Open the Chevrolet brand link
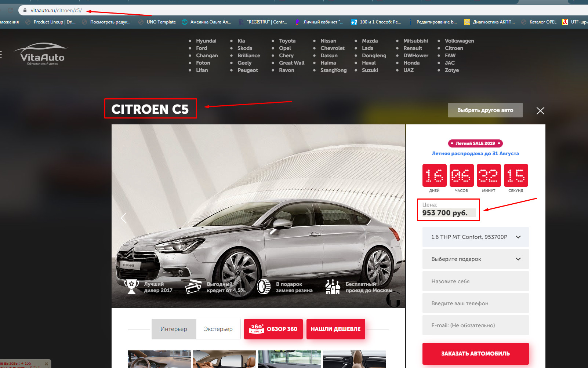Image resolution: width=588 pixels, height=368 pixels. [x=333, y=48]
